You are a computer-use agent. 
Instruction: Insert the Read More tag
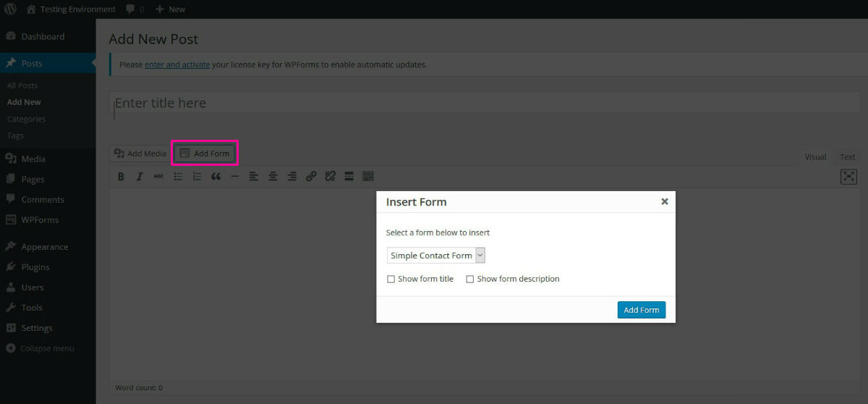[x=349, y=176]
